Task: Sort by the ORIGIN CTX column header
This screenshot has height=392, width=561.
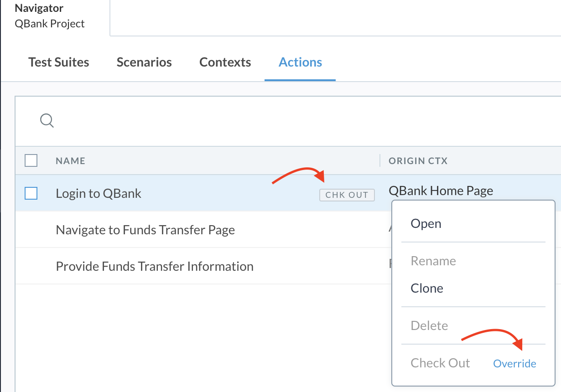Action: pos(418,160)
